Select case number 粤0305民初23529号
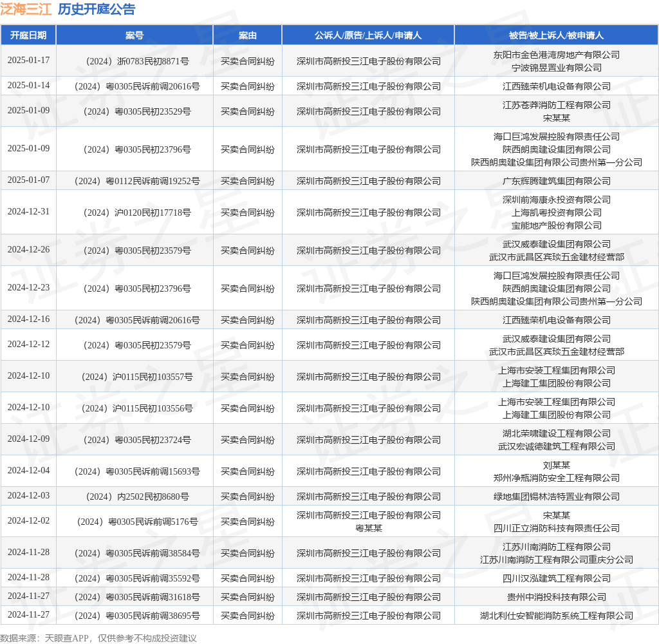Image resolution: width=659 pixels, height=644 pixels. (153, 112)
